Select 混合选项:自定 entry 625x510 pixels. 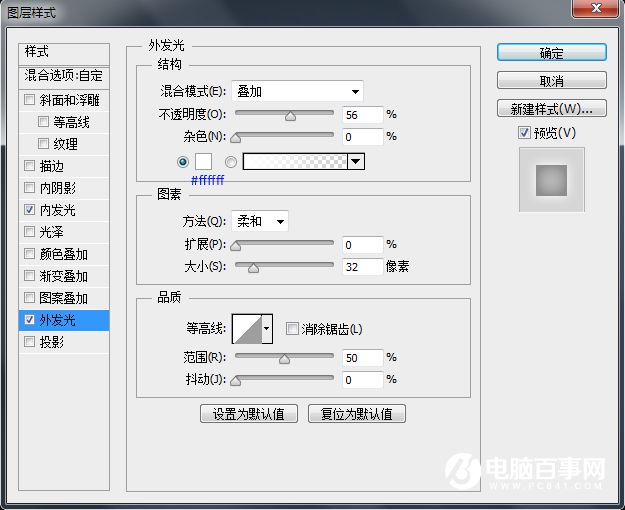tap(64, 76)
